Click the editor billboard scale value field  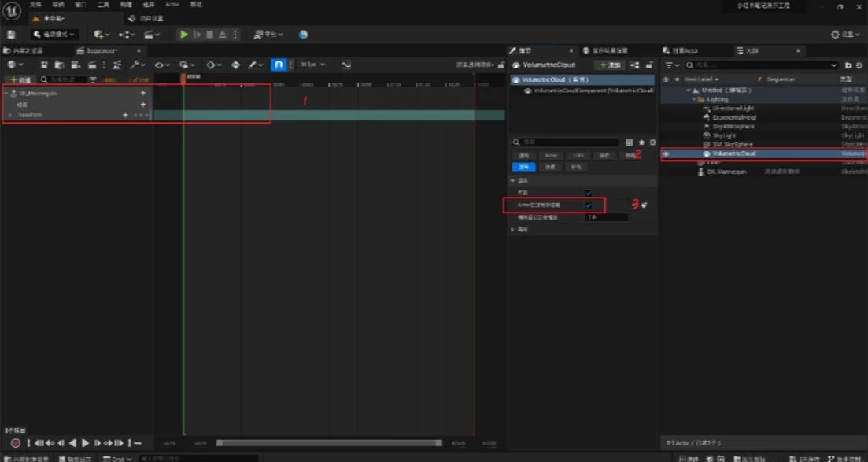click(606, 217)
